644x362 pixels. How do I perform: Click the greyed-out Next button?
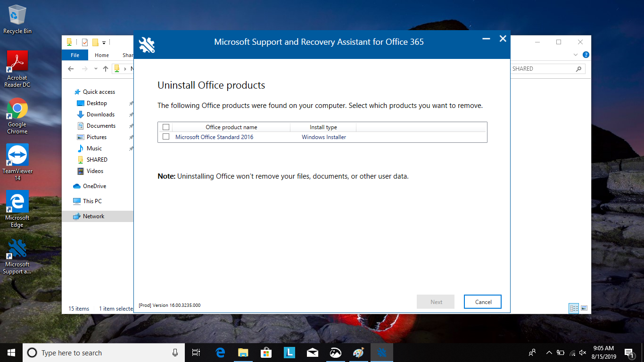point(436,302)
